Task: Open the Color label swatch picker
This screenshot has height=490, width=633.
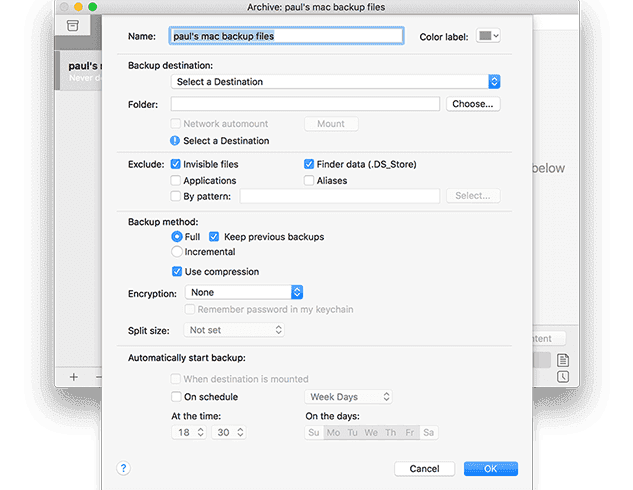Action: tap(488, 36)
